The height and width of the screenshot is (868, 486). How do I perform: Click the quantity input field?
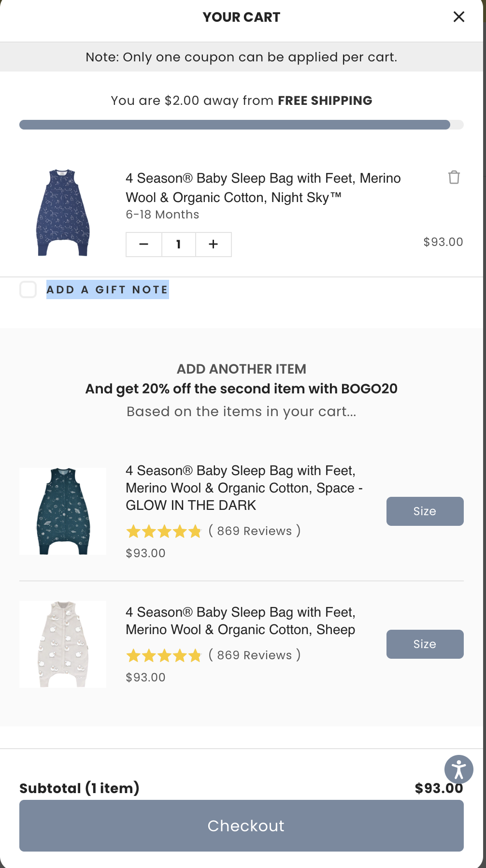(179, 245)
